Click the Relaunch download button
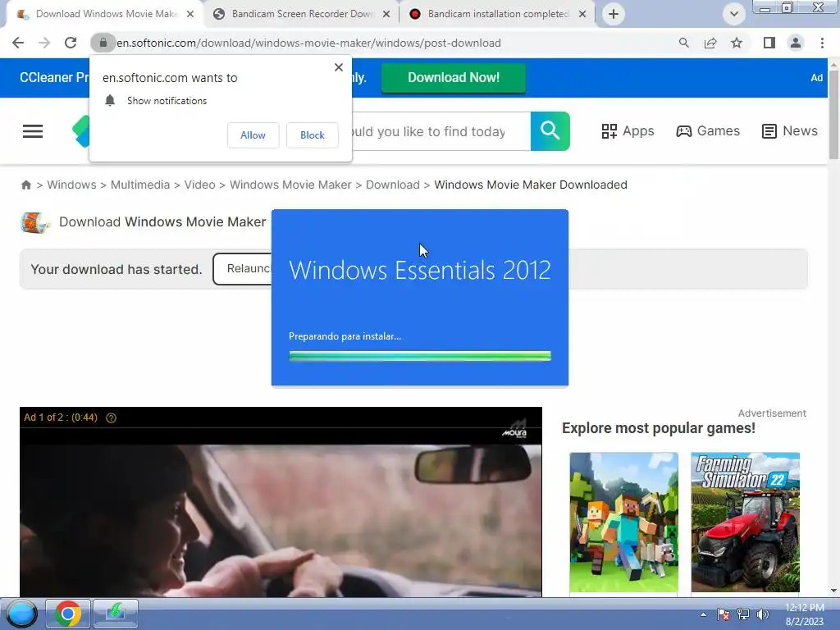Viewport: 840px width, 630px height. click(x=243, y=269)
